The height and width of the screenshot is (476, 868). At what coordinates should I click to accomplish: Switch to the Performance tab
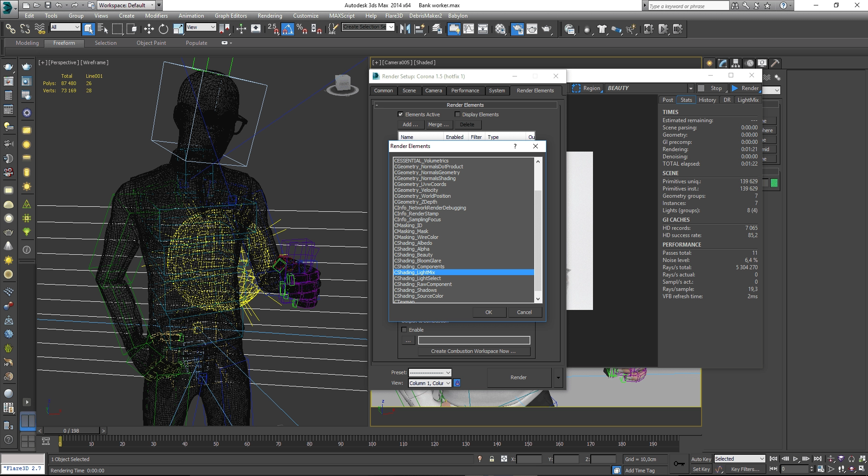pos(465,90)
